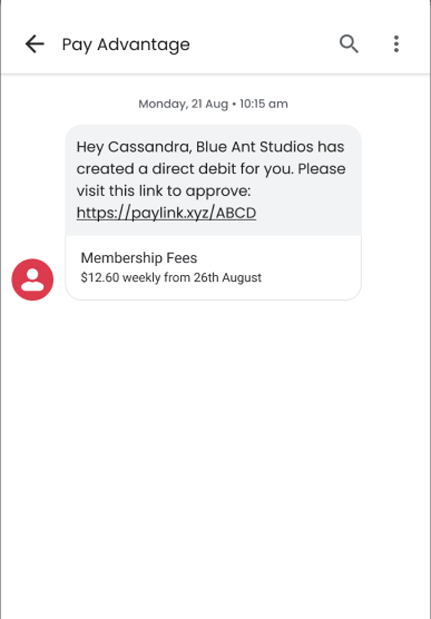Tap the word Cassandra in the message
This screenshot has height=619, width=431.
pyautogui.click(x=150, y=147)
